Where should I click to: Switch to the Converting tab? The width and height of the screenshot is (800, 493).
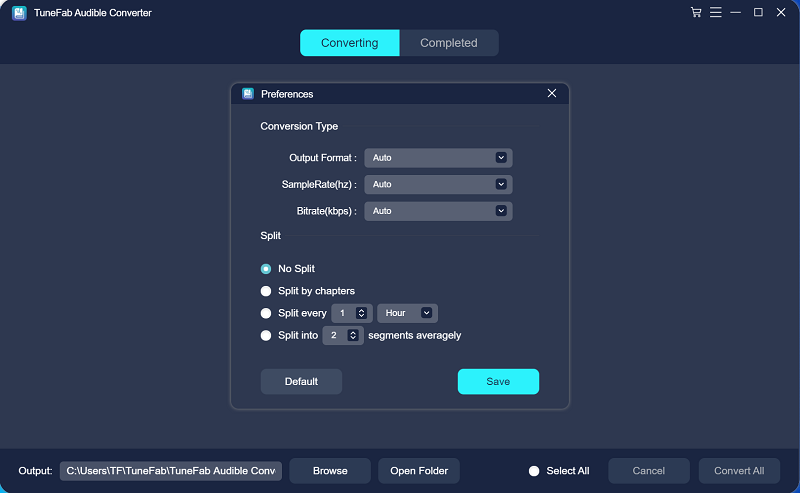(349, 43)
